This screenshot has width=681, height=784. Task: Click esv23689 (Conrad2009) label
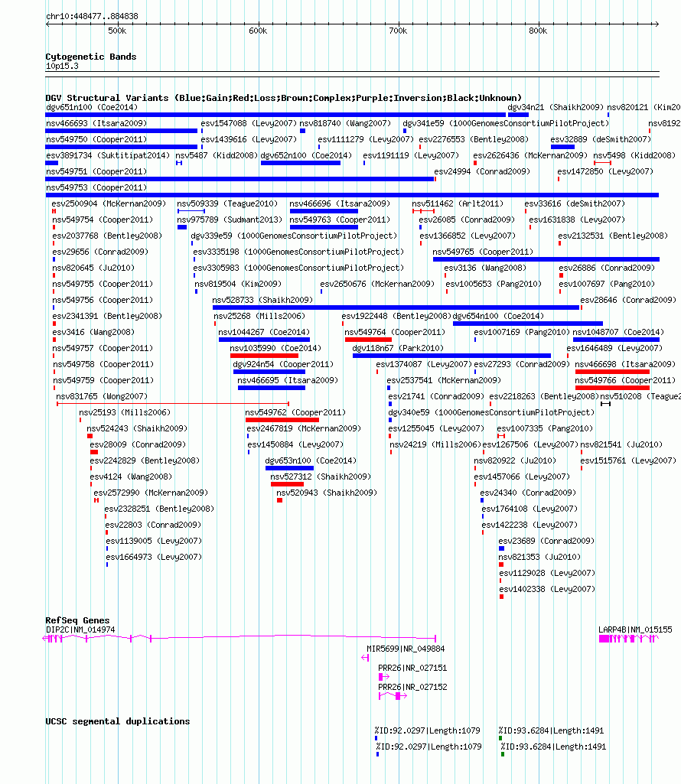coord(546,541)
